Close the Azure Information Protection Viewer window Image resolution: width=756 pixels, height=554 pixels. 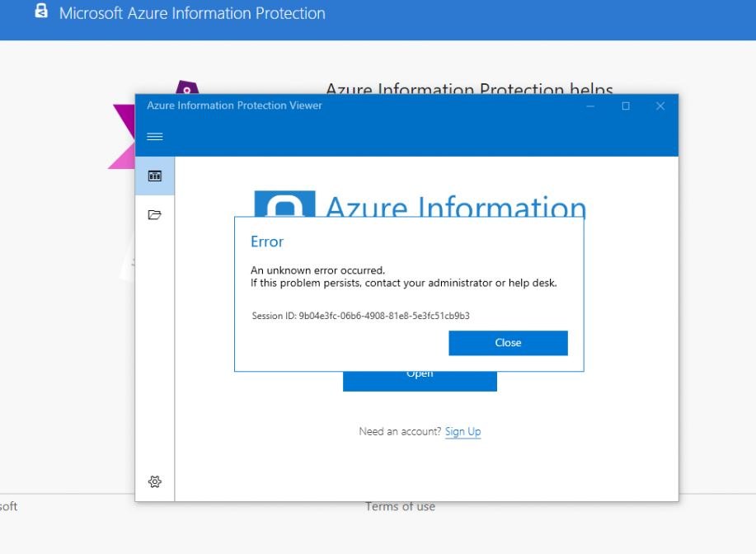pyautogui.click(x=660, y=106)
